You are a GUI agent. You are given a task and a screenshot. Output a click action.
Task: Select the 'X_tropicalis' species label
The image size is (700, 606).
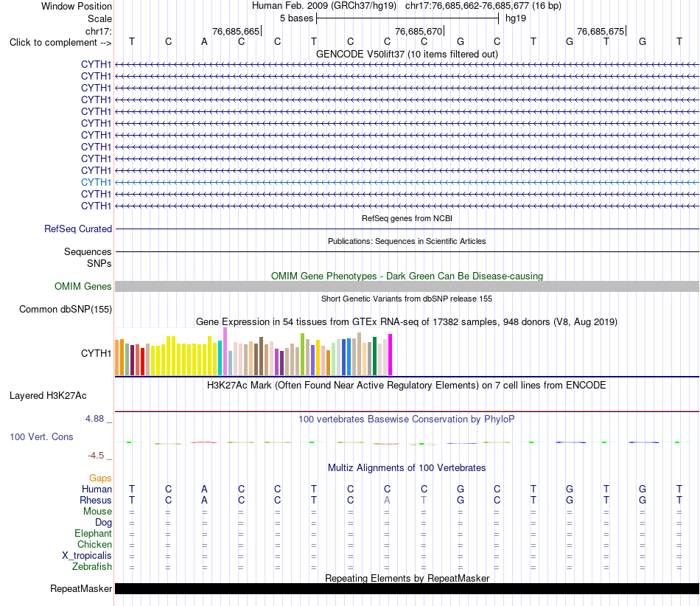[x=87, y=556]
